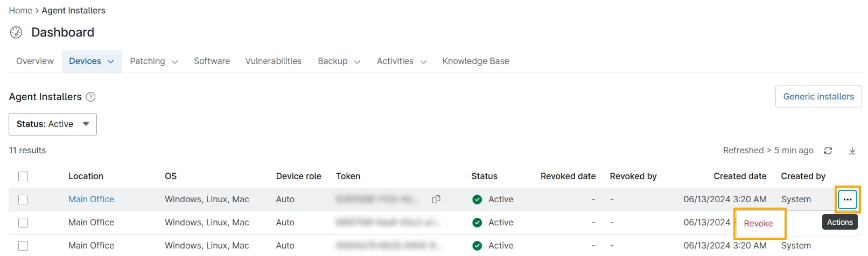Open the Vulnerabilities tab
868x256 pixels.
pyautogui.click(x=274, y=61)
